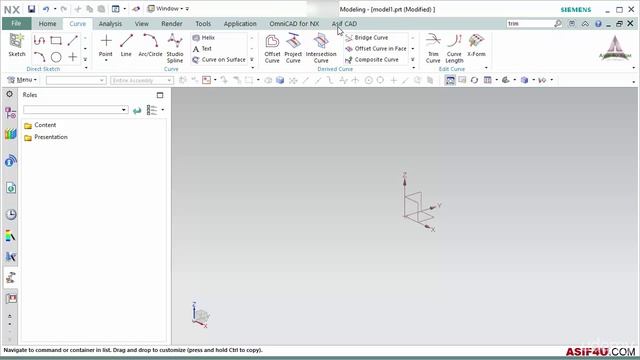The image size is (640, 360).
Task: Choose Curve on Surface command
Action: 219,60
